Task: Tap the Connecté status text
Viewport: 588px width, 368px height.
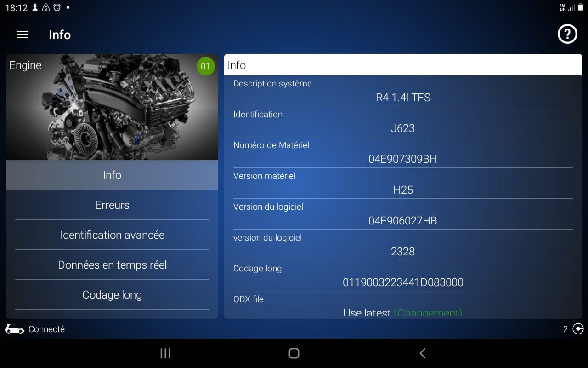Action: pos(46,329)
